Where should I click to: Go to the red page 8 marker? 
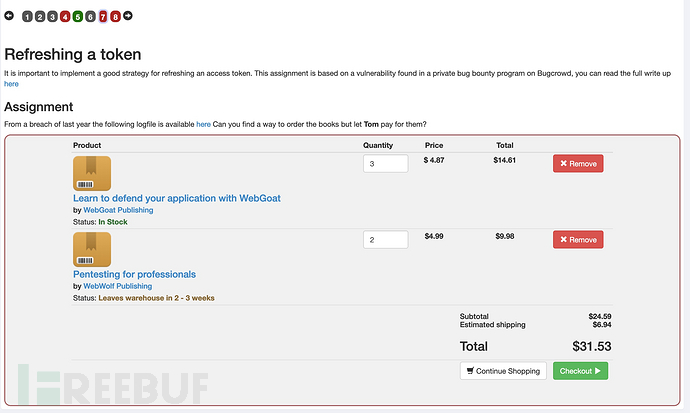[x=116, y=16]
